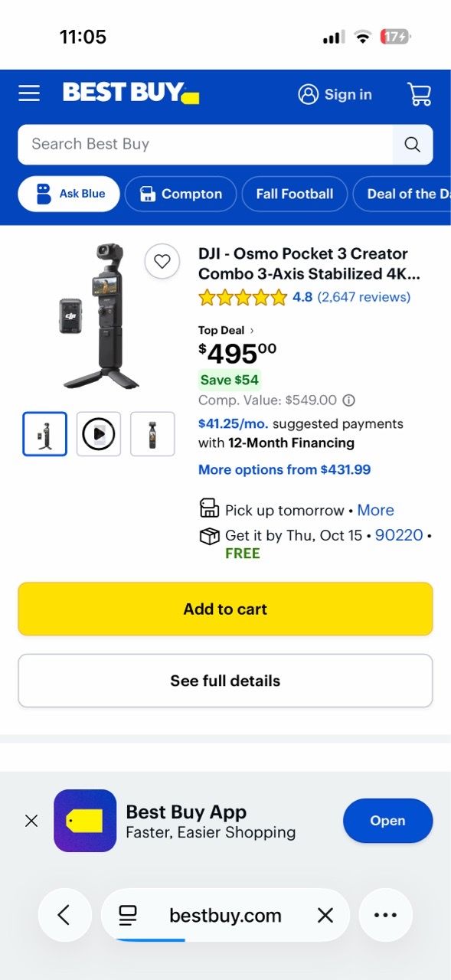Click the Best Buy logo
The image size is (451, 980).
coord(131,93)
